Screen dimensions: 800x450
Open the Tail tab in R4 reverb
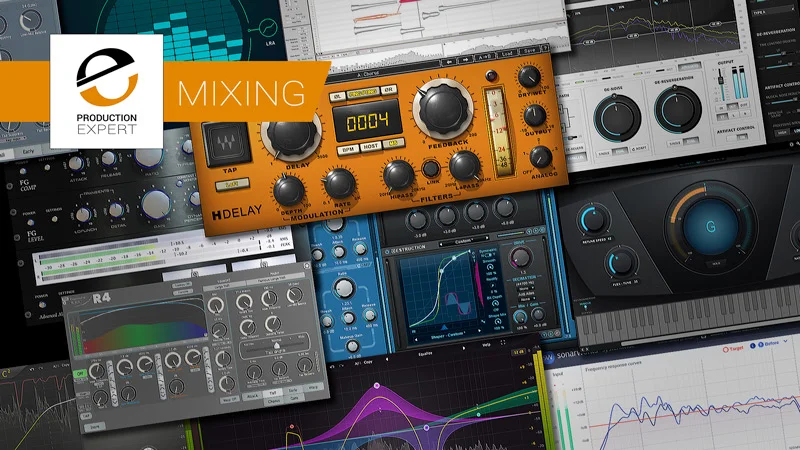pyautogui.click(x=272, y=393)
